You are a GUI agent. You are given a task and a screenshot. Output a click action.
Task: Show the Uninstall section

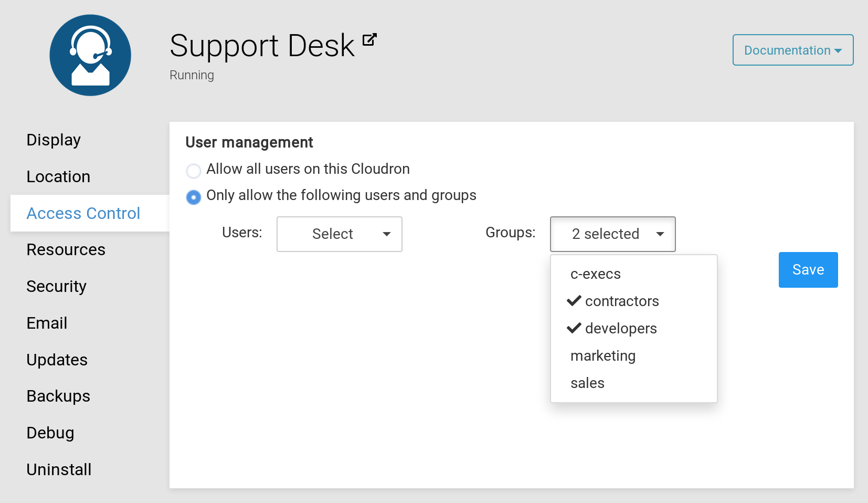coord(59,469)
